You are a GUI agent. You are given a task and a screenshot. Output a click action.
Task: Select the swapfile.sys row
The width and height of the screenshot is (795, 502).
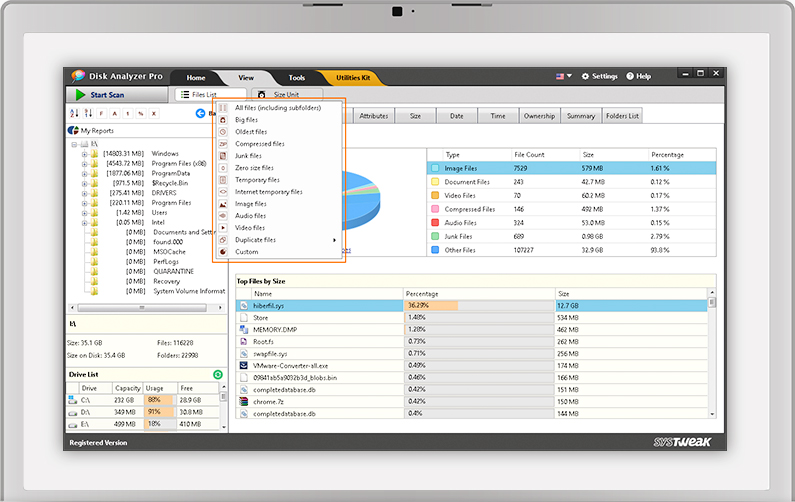(x=472, y=353)
